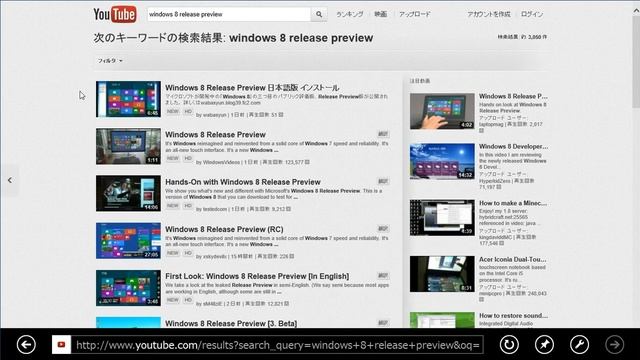
Task: Open the thumbnail with 1:11 duration
Action: pyautogui.click(x=129, y=147)
